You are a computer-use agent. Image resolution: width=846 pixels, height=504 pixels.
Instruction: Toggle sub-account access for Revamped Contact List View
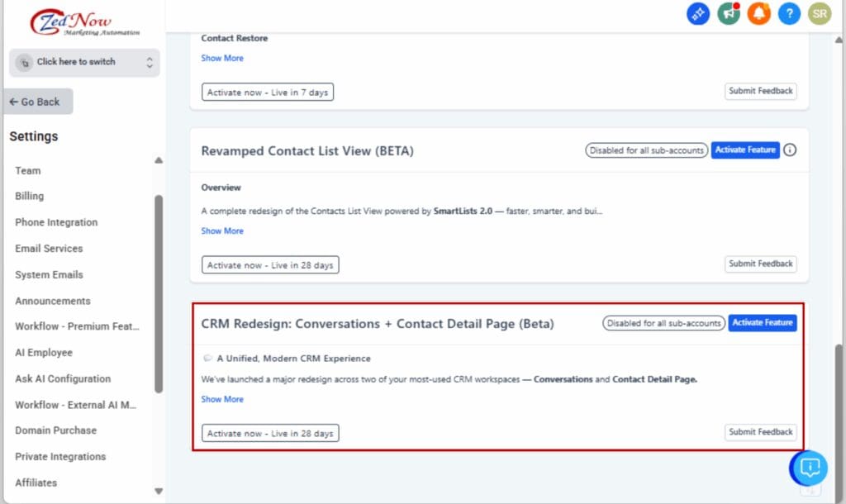point(646,150)
